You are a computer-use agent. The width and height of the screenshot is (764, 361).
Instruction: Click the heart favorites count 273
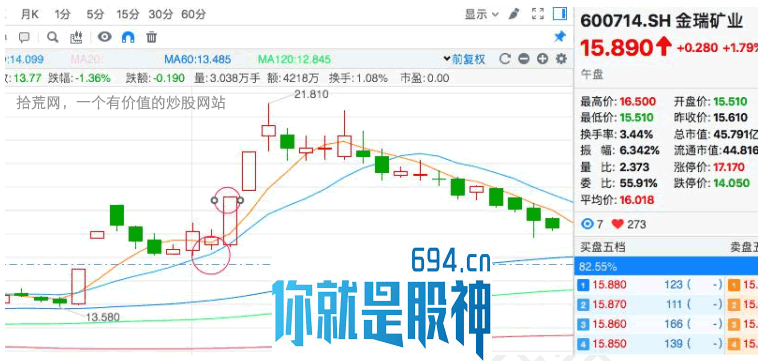[x=629, y=224]
